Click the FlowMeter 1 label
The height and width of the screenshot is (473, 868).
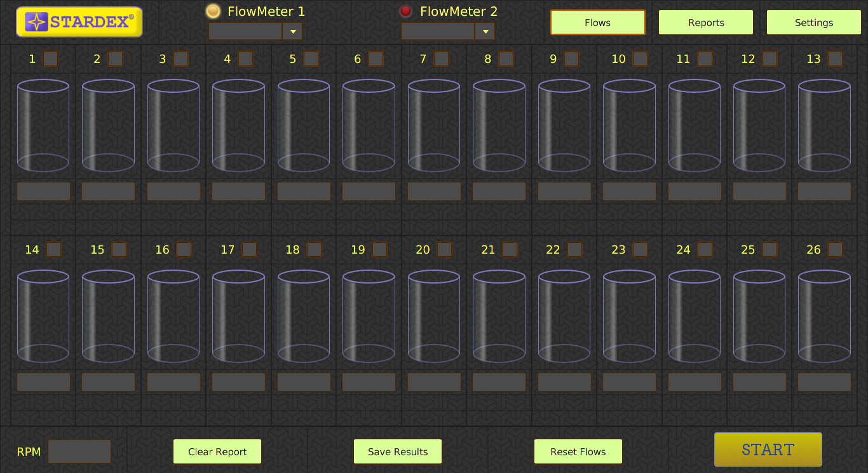[x=266, y=11]
